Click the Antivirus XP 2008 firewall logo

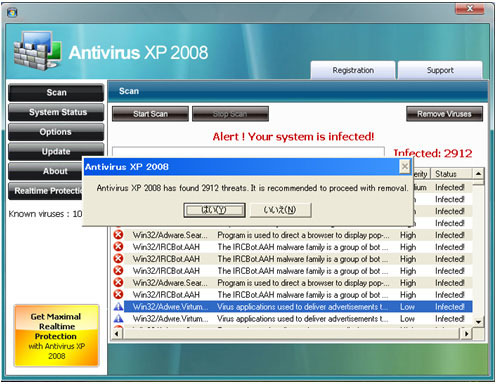(x=38, y=51)
